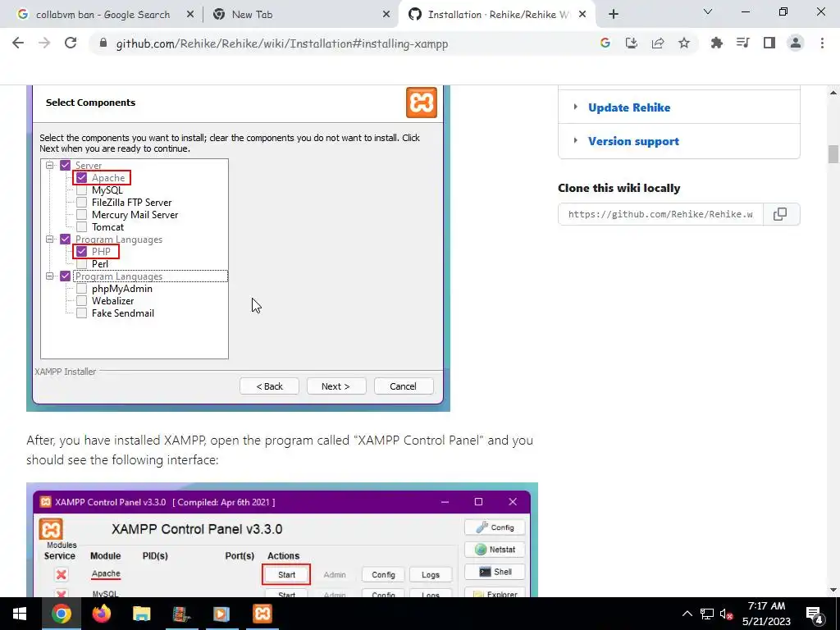Open the tab search chevron

coord(708,11)
